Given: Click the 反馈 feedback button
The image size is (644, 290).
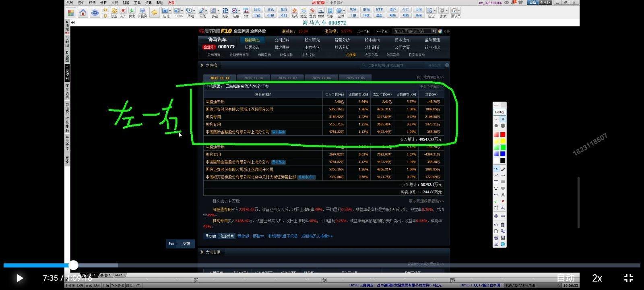Looking at the screenshot, I should [x=181, y=244].
